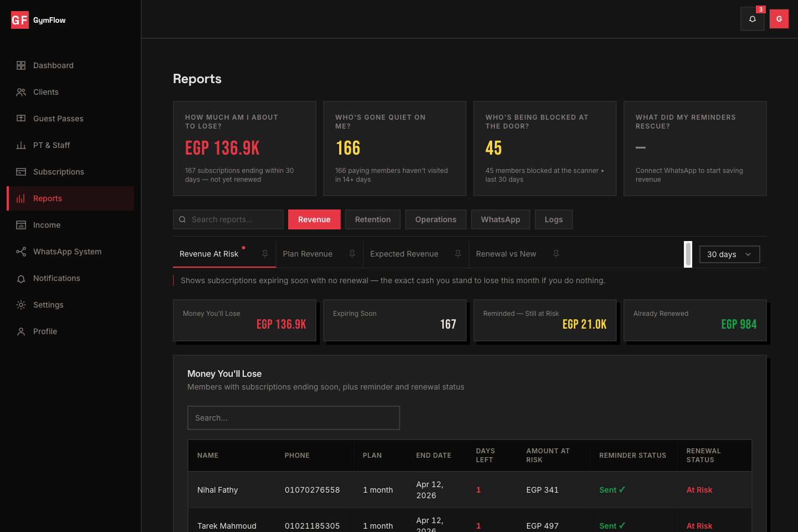The width and height of the screenshot is (798, 532).
Task: Open Guest Passes sidebar icon
Action: (21, 119)
